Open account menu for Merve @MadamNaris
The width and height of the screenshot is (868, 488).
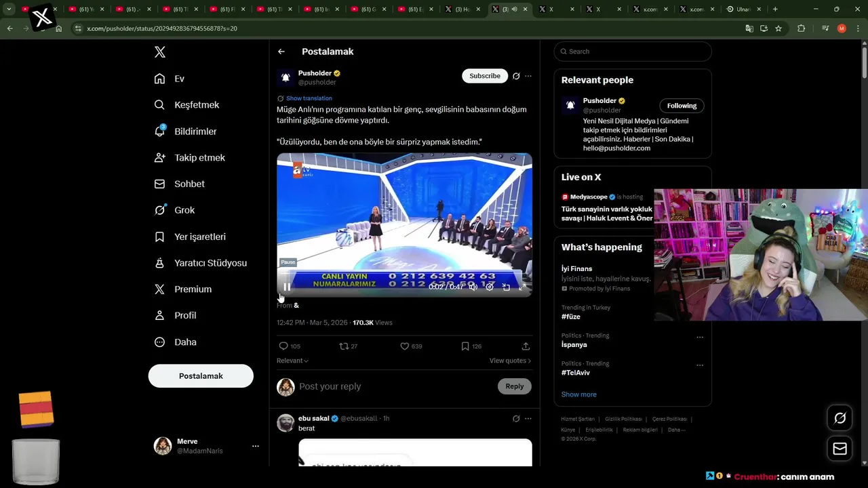tap(207, 446)
